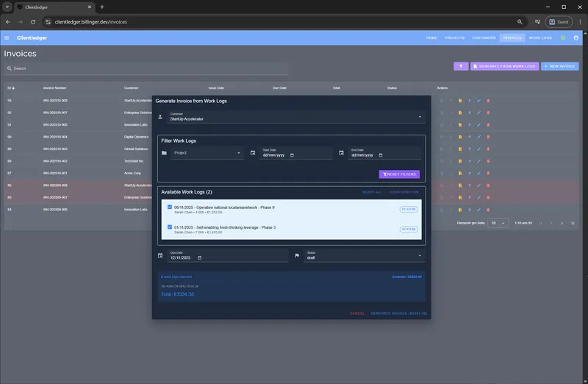Click the yellow document icon for INV-202510-007
Image resolution: width=588 pixels, height=384 pixels.
460,113
